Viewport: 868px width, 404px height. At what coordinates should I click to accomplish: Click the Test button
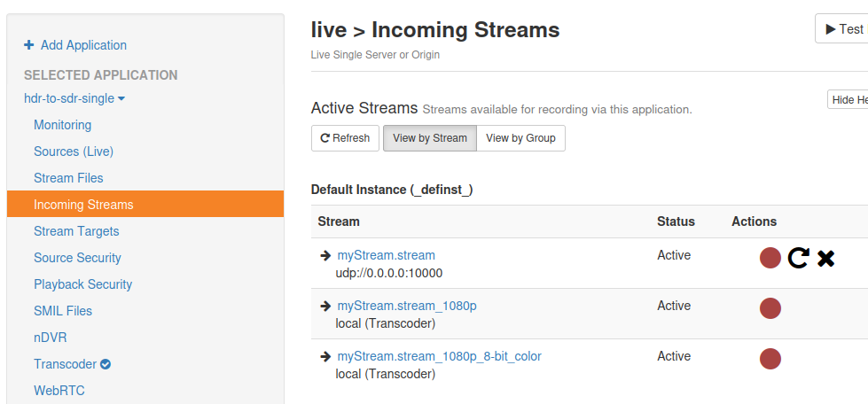click(x=843, y=29)
